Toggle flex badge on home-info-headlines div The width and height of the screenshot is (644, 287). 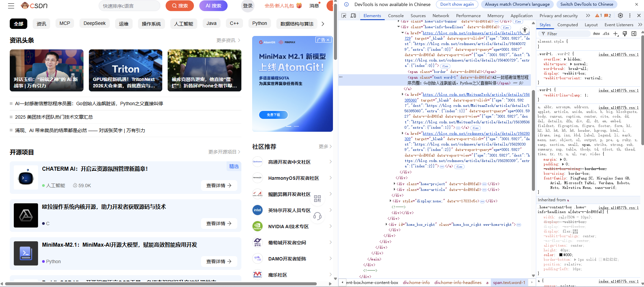(x=506, y=28)
